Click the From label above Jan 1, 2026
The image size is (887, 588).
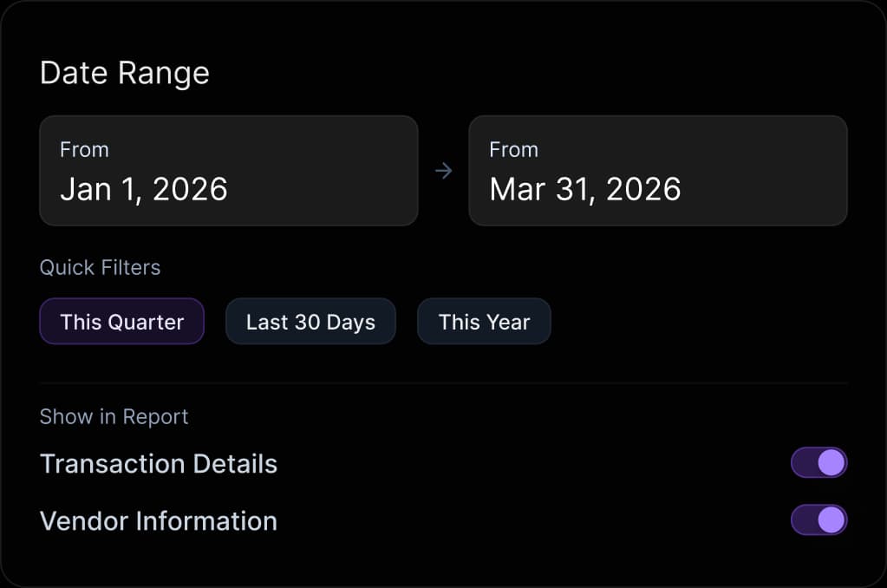84,150
